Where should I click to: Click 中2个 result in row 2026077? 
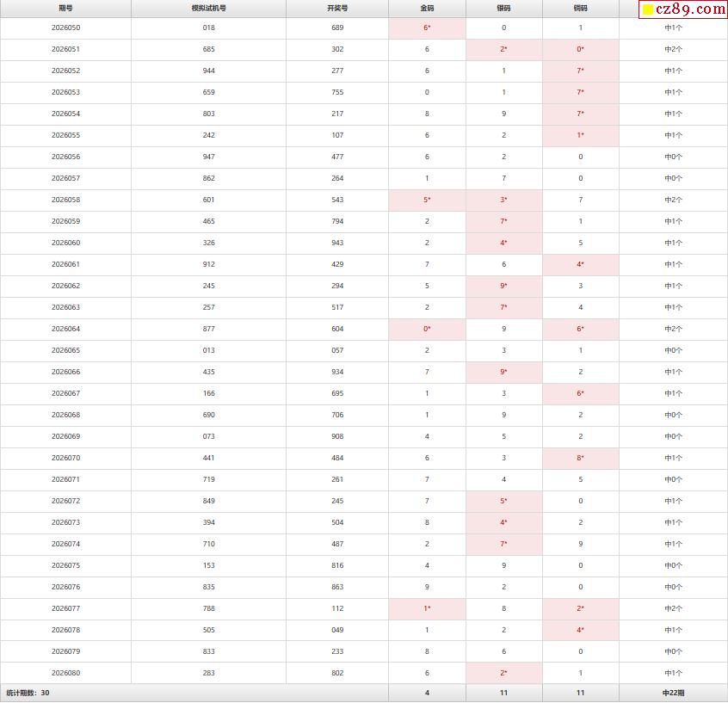673,608
